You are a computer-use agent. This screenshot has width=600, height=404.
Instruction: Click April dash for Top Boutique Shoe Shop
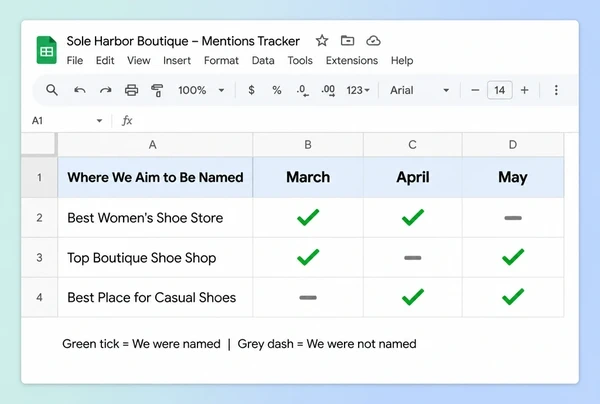click(412, 257)
